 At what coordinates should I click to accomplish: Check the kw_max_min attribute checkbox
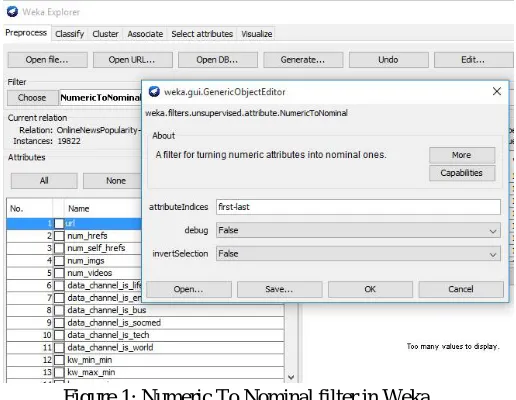click(59, 372)
